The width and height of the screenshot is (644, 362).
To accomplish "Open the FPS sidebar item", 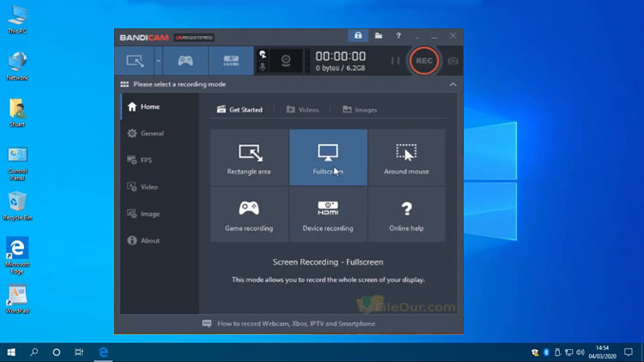I will (161, 160).
